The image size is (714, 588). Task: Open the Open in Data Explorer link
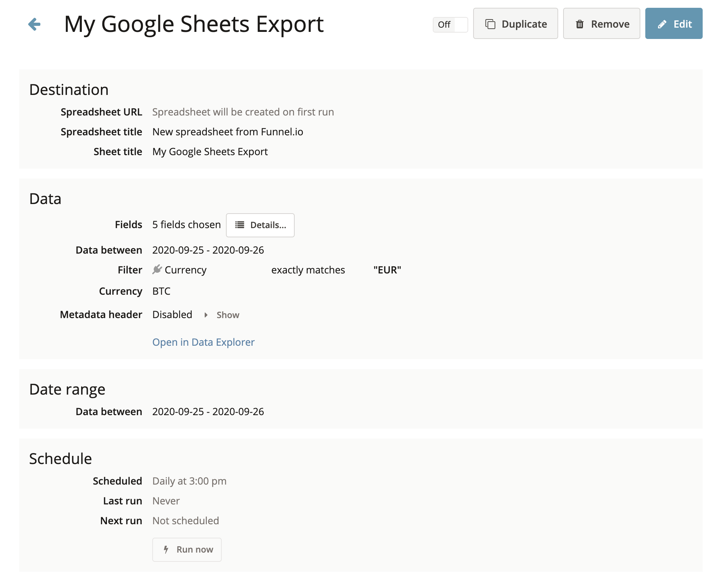[203, 342]
